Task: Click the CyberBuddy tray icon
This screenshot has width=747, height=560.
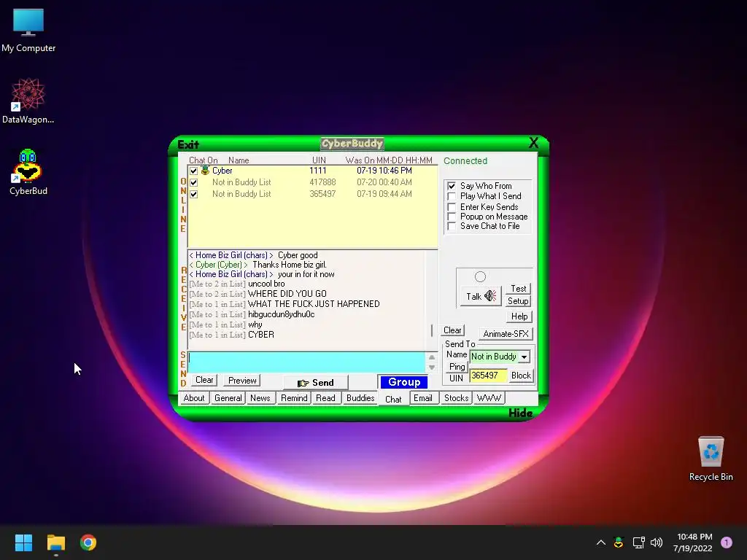Action: pyautogui.click(x=619, y=542)
